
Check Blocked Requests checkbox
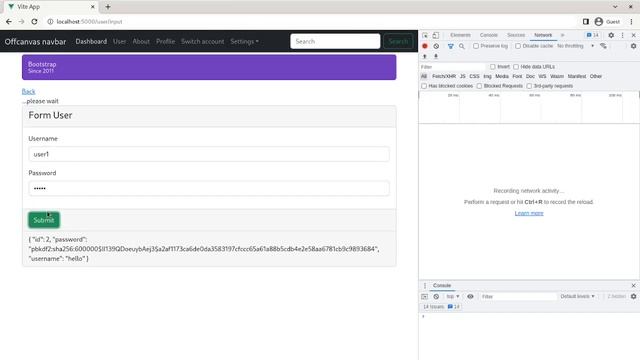[479, 86]
